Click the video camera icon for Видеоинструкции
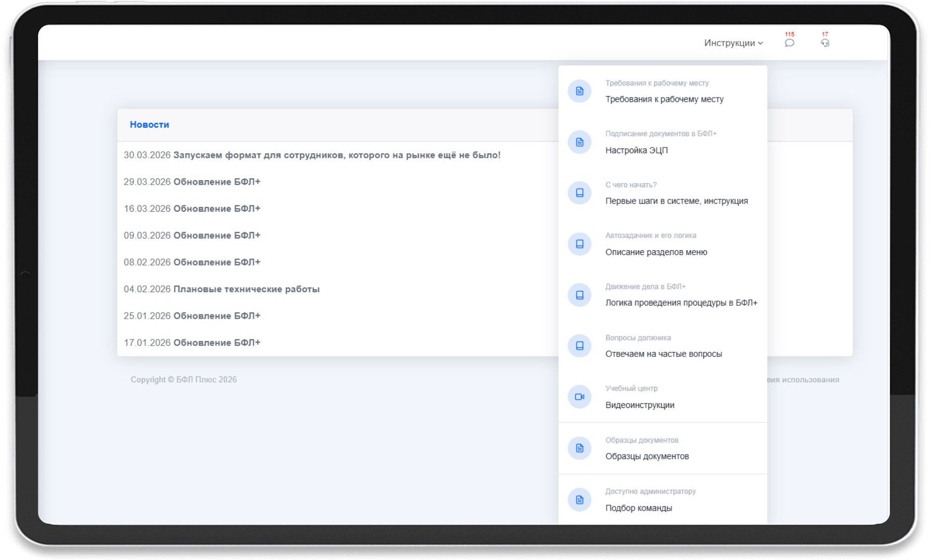930x560 pixels. (x=580, y=397)
